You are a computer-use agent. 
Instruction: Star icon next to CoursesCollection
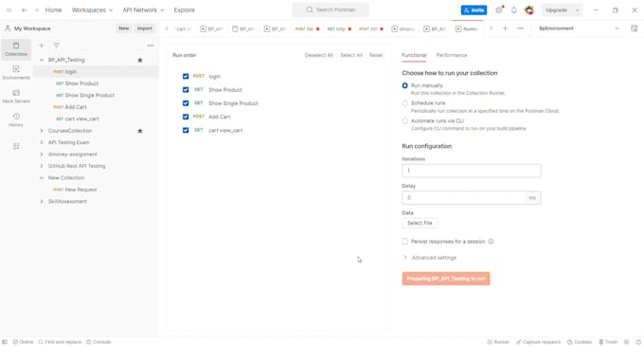(x=140, y=131)
